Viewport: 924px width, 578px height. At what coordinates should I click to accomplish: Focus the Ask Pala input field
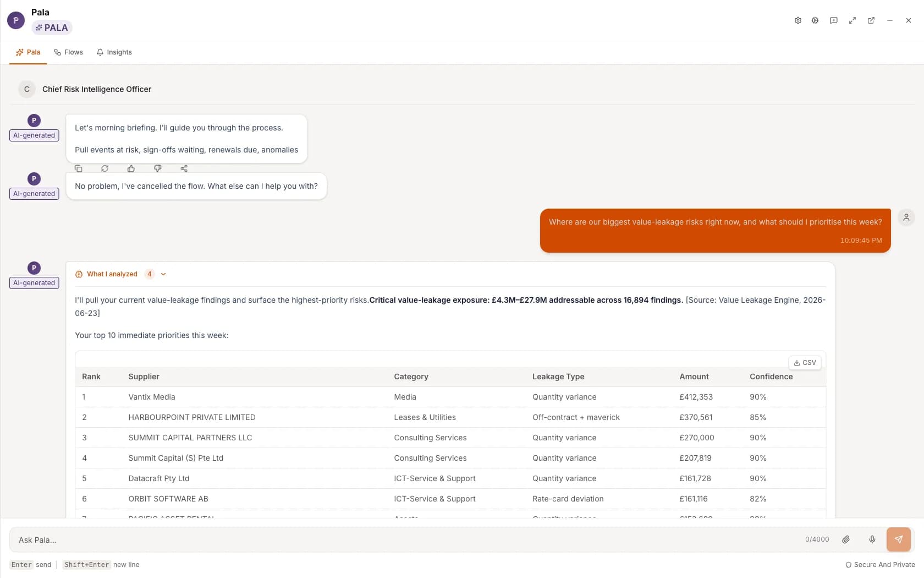407,540
